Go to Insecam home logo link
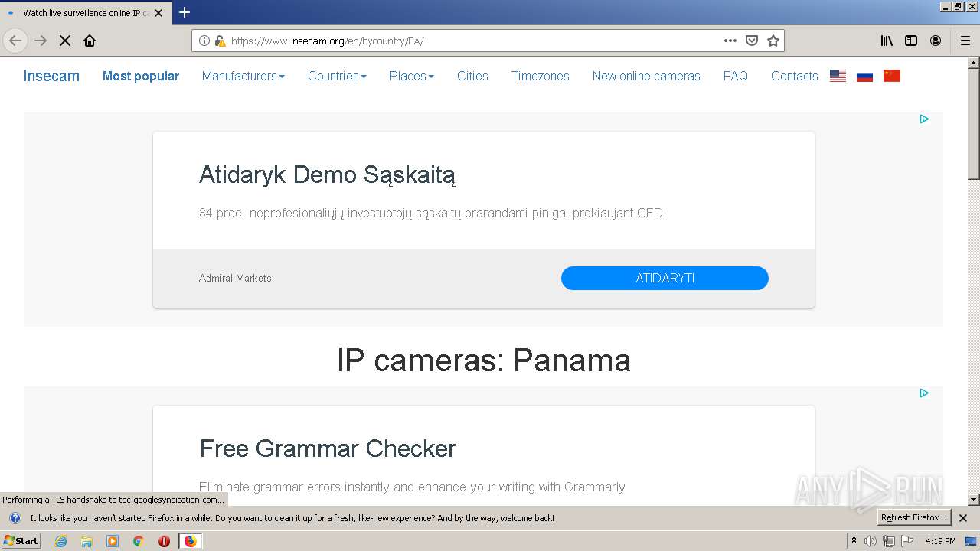 click(x=51, y=76)
